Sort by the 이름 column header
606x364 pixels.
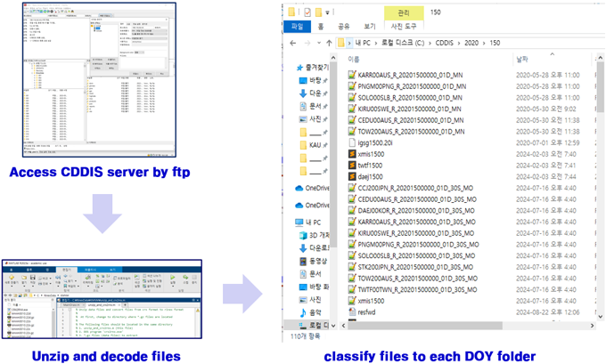(354, 59)
